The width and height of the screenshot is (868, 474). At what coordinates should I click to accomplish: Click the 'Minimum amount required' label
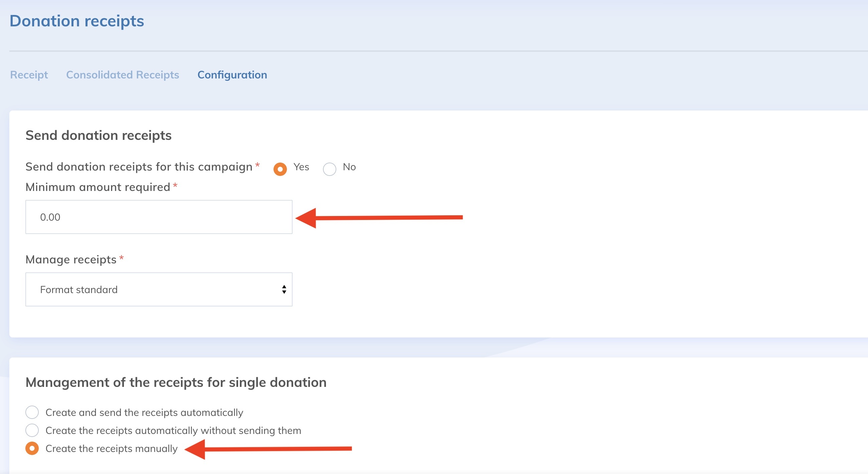(x=98, y=187)
